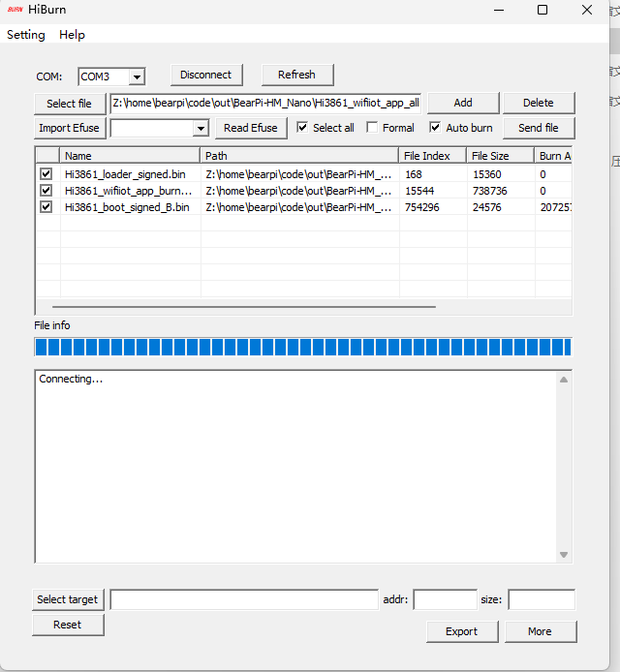Viewport: 620px width, 672px height.
Task: Click the log scroll up arrow
Action: 564,380
